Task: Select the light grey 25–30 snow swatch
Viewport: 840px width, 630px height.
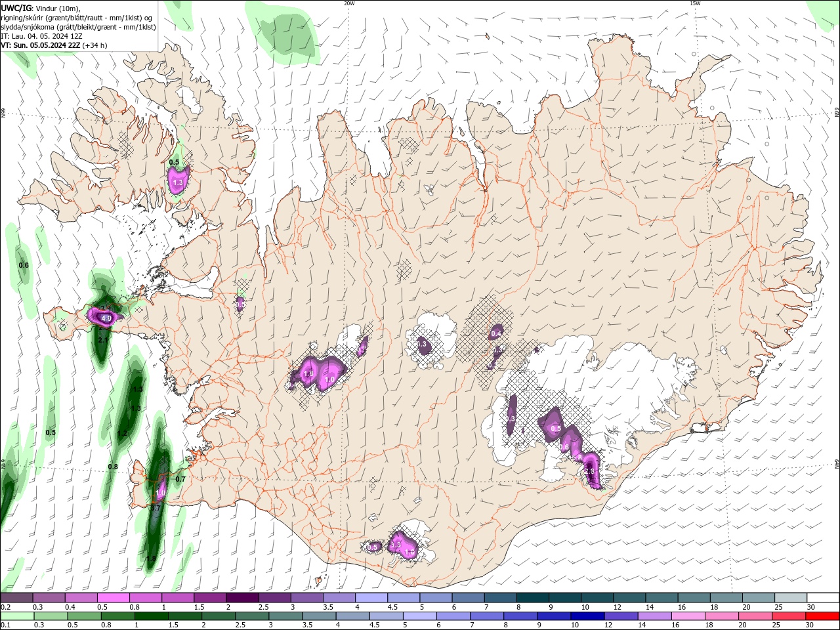Action: tap(791, 598)
